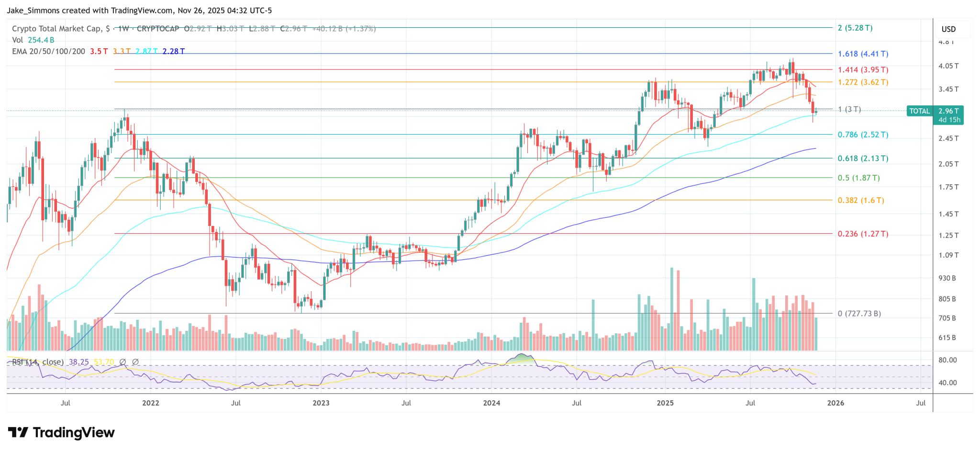980x453 pixels.
Task: Open the USD unit selector on the price axis
Action: (948, 29)
